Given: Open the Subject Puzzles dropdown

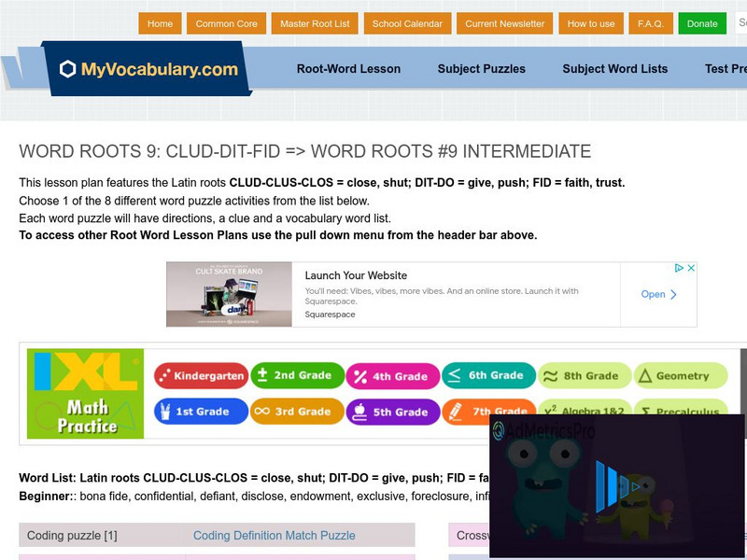Looking at the screenshot, I should [481, 69].
